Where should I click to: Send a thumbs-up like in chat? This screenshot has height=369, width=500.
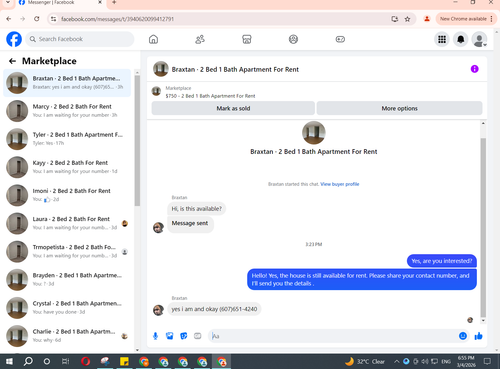(478, 336)
